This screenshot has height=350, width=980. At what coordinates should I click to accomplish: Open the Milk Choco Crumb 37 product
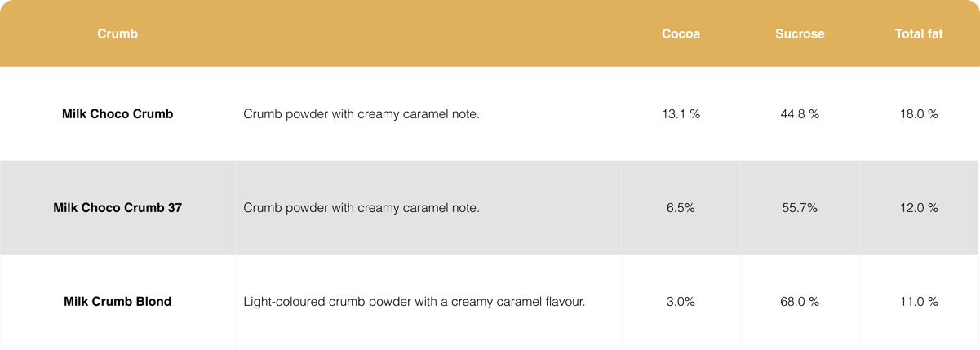[x=118, y=208]
